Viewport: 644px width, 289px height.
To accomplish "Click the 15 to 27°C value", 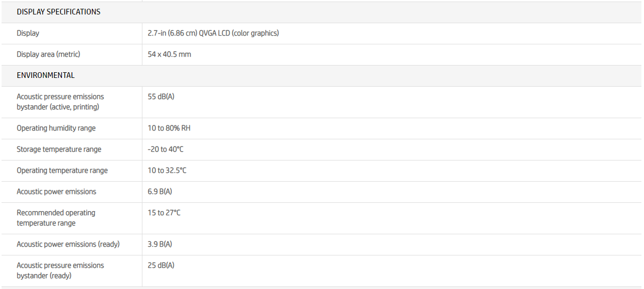I will pos(164,213).
